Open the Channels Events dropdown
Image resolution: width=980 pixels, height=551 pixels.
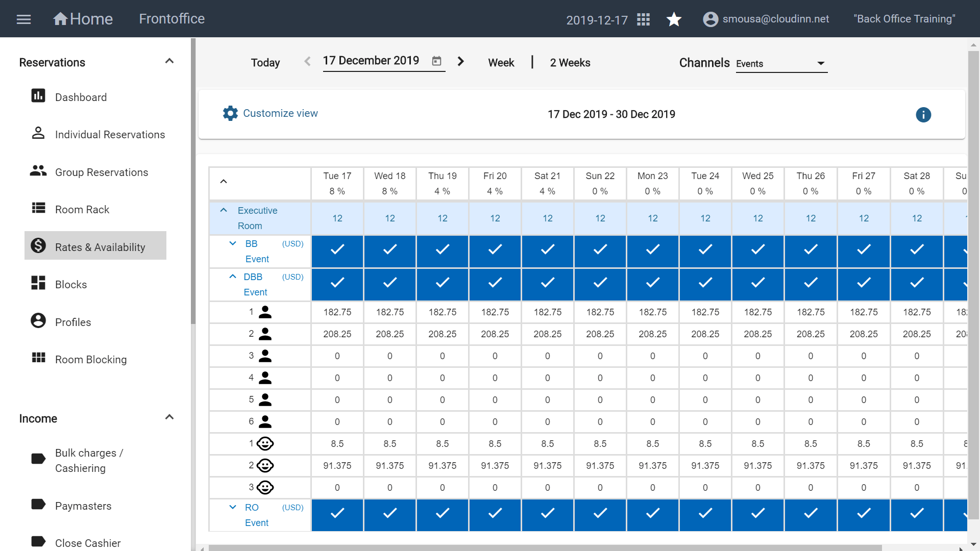781,64
